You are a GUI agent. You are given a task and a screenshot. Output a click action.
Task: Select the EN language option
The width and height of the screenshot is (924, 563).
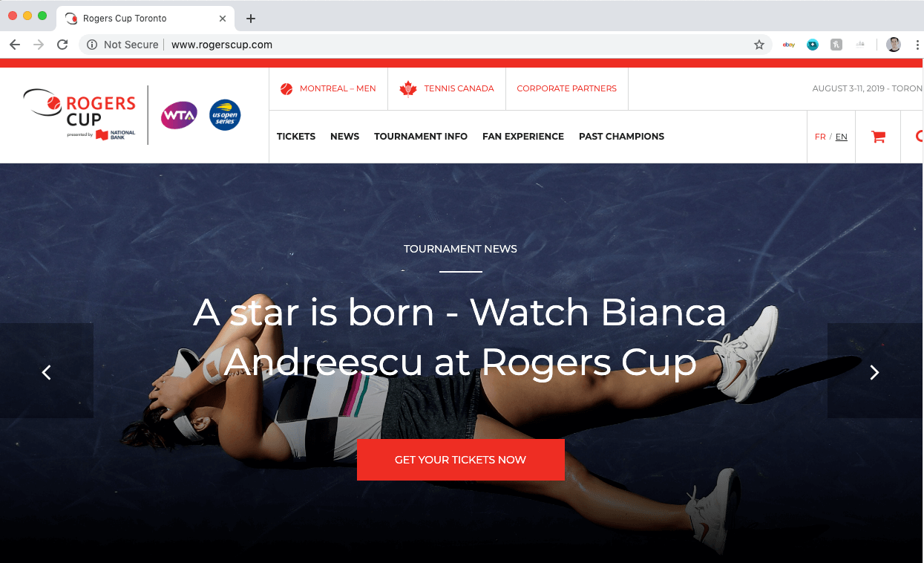point(842,137)
